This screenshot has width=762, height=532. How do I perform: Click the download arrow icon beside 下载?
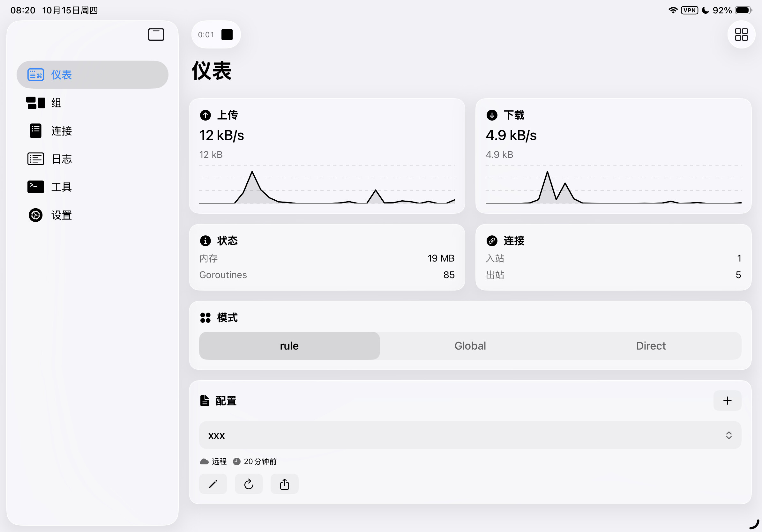pyautogui.click(x=491, y=115)
